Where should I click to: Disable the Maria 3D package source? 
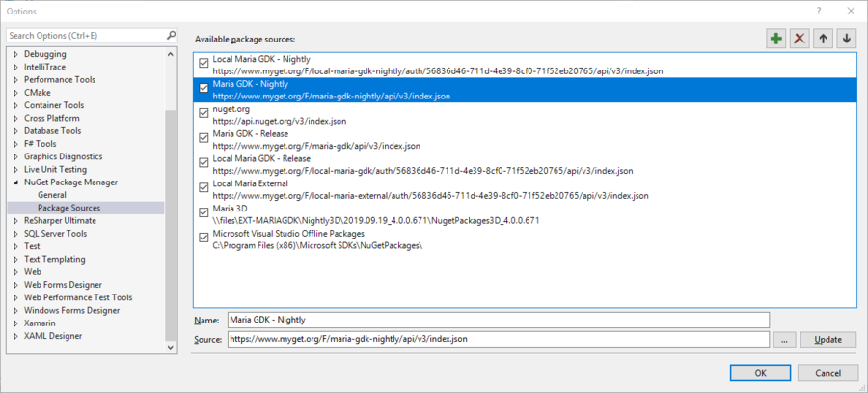203,212
